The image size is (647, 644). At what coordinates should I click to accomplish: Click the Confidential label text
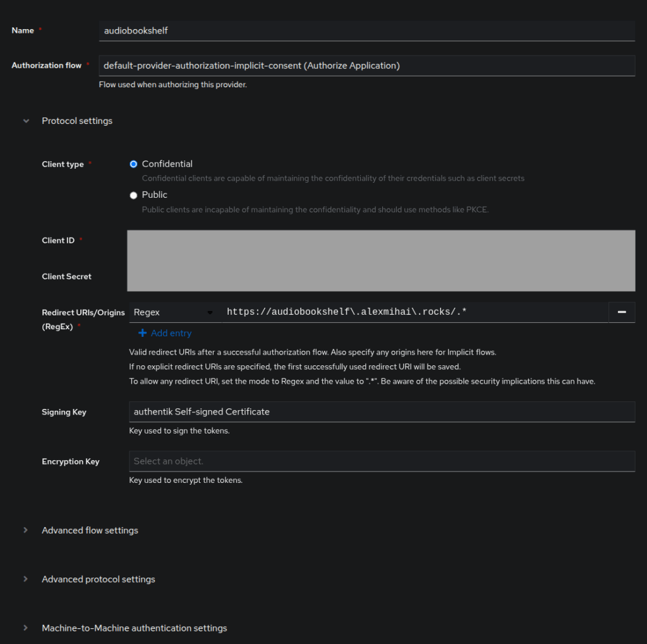(x=167, y=164)
